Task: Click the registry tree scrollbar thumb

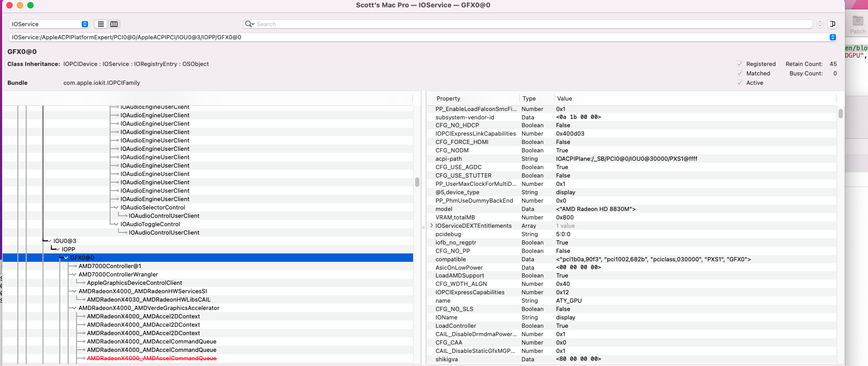Action: (x=417, y=182)
